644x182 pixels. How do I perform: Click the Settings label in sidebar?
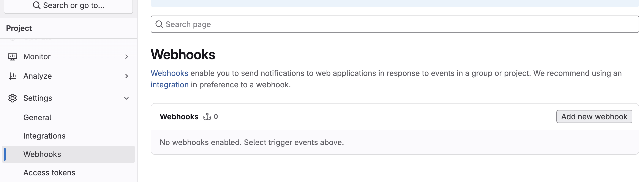click(x=38, y=98)
